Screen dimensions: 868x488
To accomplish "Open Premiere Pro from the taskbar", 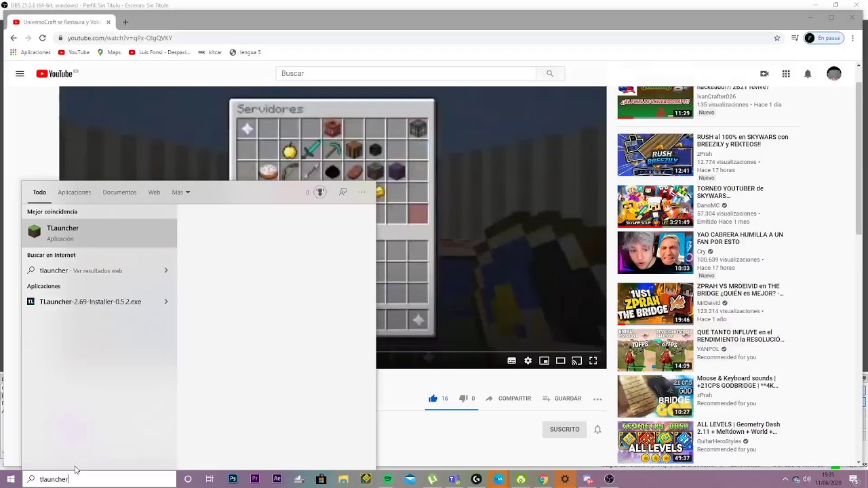I will (255, 479).
